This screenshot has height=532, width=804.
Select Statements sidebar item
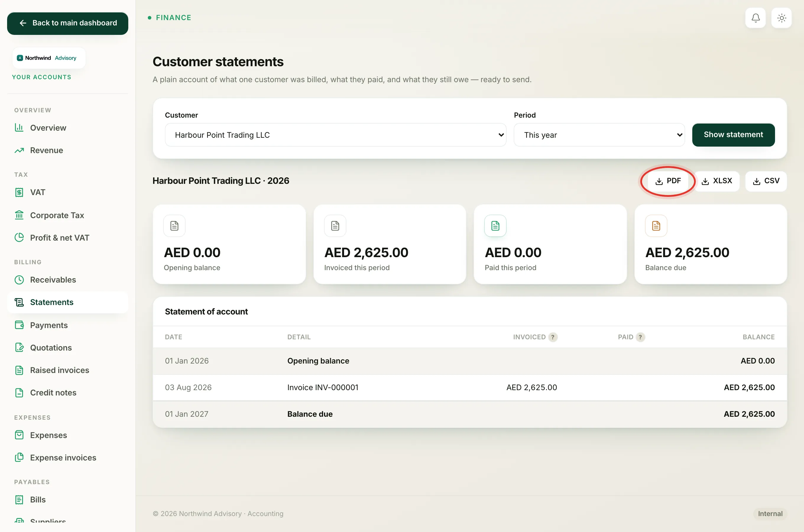tap(67, 302)
